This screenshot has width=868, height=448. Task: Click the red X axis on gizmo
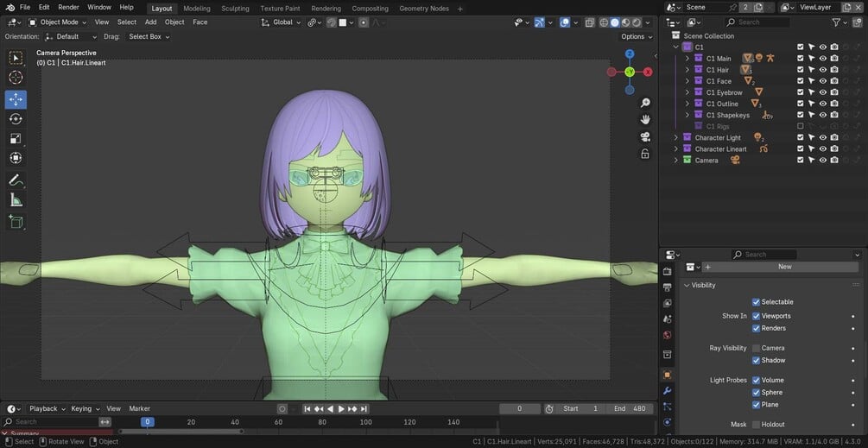(x=648, y=72)
